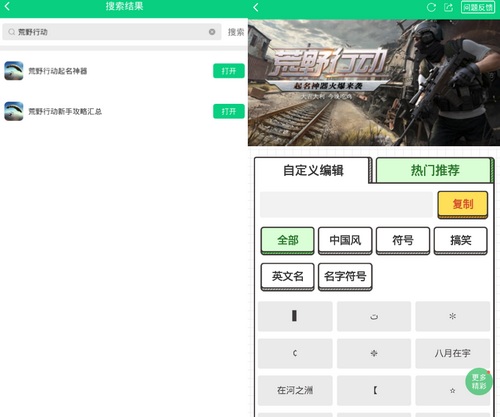Select the 中国风 category filter
This screenshot has width=500, height=417.
345,240
